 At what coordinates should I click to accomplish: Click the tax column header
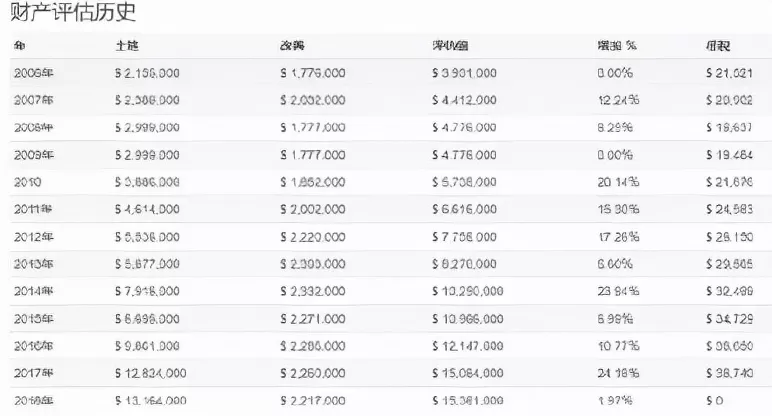(x=717, y=46)
